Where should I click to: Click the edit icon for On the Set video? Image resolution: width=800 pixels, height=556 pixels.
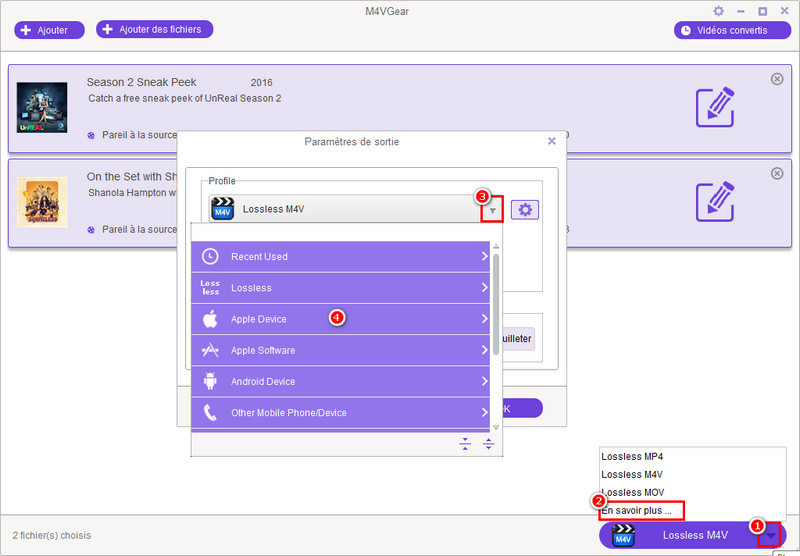[715, 201]
